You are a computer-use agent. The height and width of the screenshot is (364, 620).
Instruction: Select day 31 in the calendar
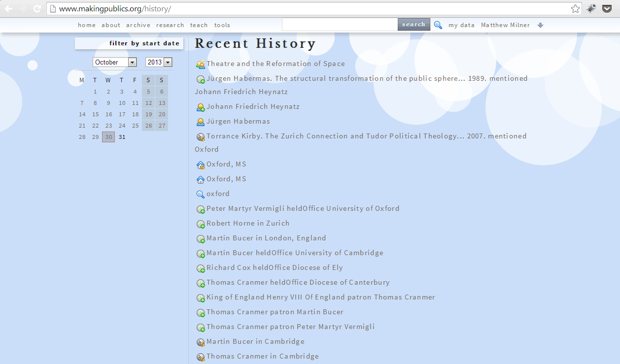tap(122, 137)
